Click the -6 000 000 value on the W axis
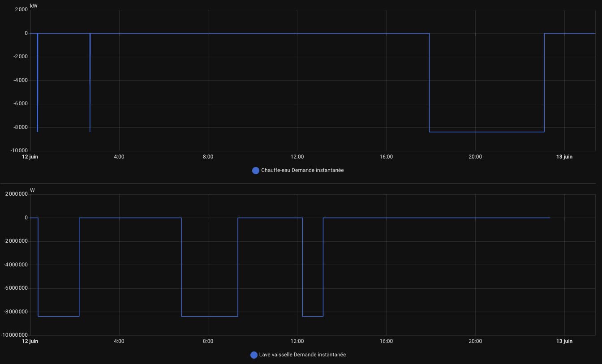Image resolution: width=602 pixels, height=364 pixels. coord(16,288)
